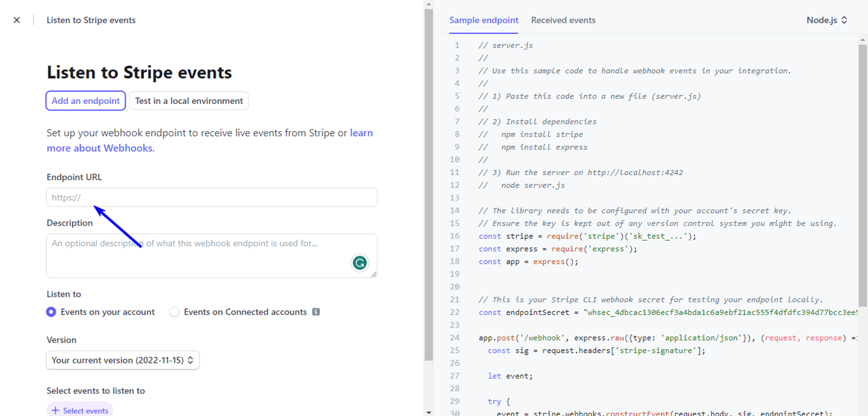Click the info icon beside Connected accounts
This screenshot has width=868, height=416.
(x=316, y=312)
